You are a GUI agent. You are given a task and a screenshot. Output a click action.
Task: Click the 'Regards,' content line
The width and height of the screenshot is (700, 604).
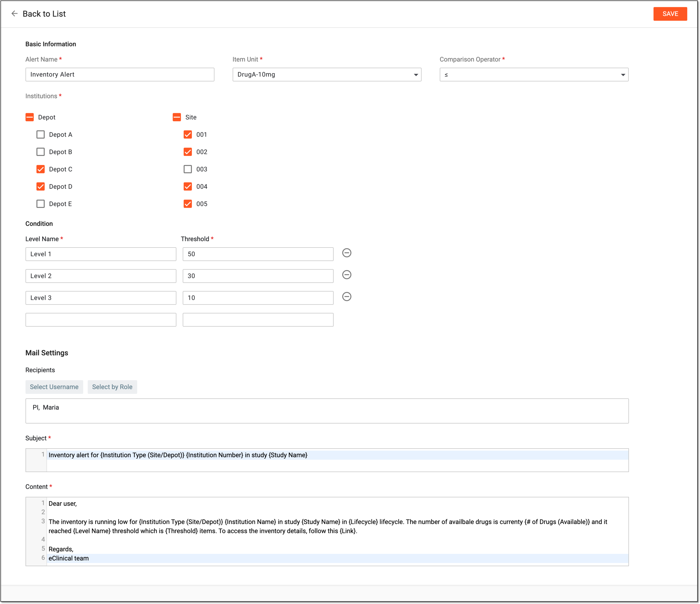point(337,549)
